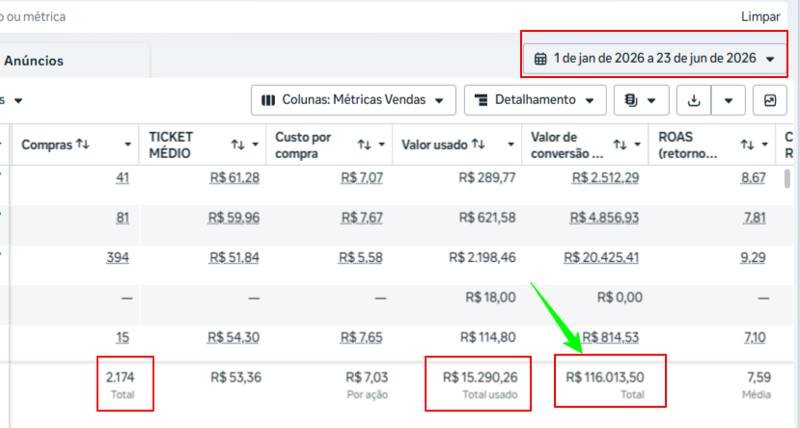800x428 pixels.
Task: Click the export download icon
Action: (x=694, y=100)
